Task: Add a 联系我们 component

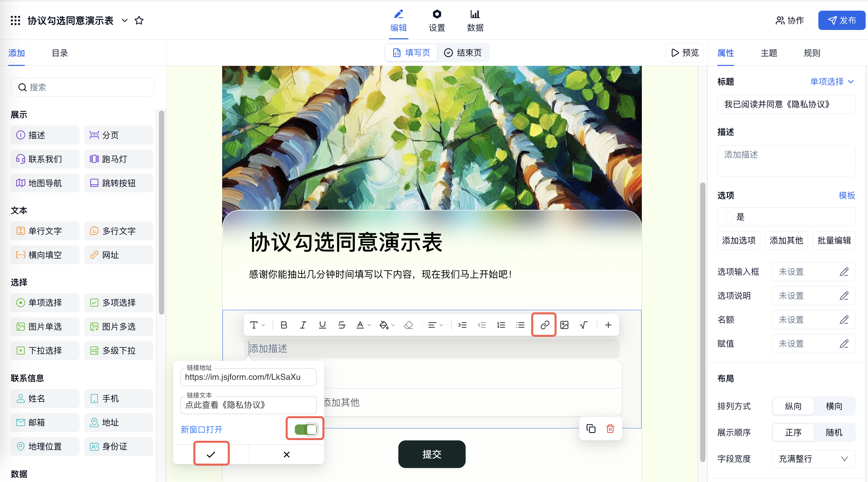Action: [x=45, y=159]
